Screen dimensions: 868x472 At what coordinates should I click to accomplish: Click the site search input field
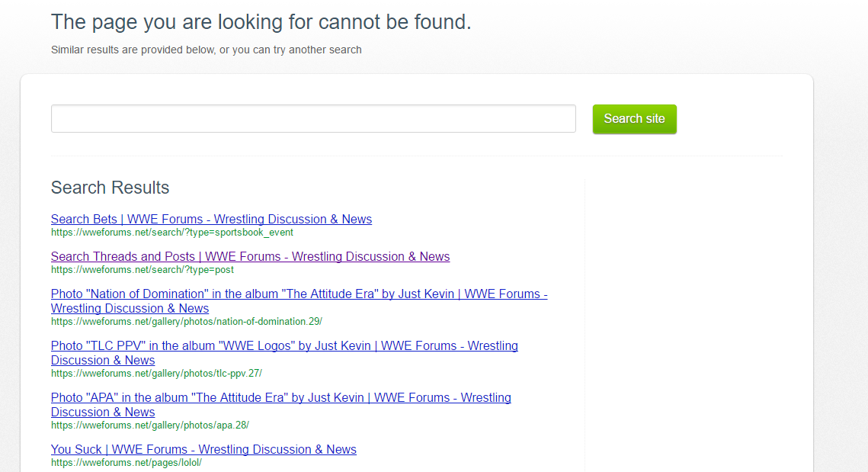(x=313, y=118)
